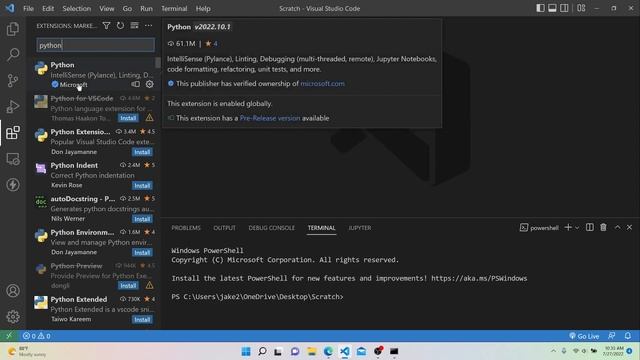640x360 pixels.
Task: Open the Help menu
Action: tap(203, 9)
